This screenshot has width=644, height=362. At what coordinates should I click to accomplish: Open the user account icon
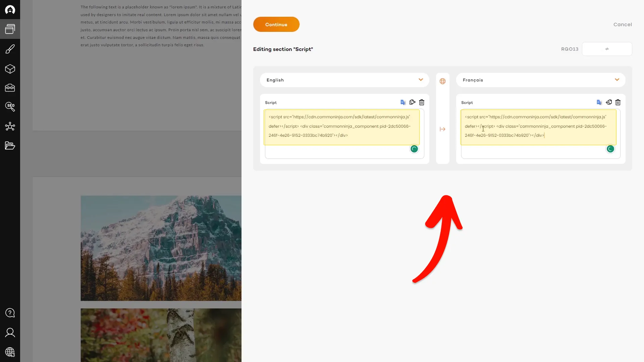click(x=10, y=333)
